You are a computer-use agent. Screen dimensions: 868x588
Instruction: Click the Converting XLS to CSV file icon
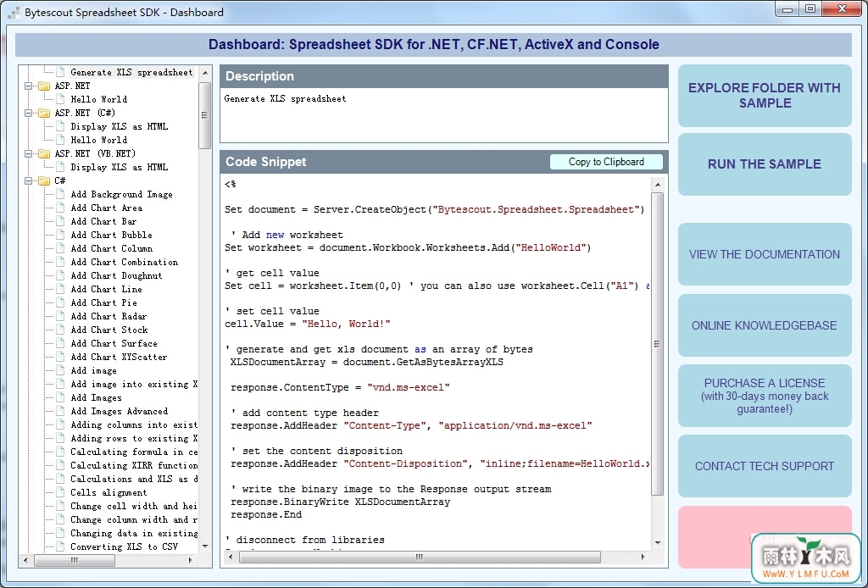(60, 546)
